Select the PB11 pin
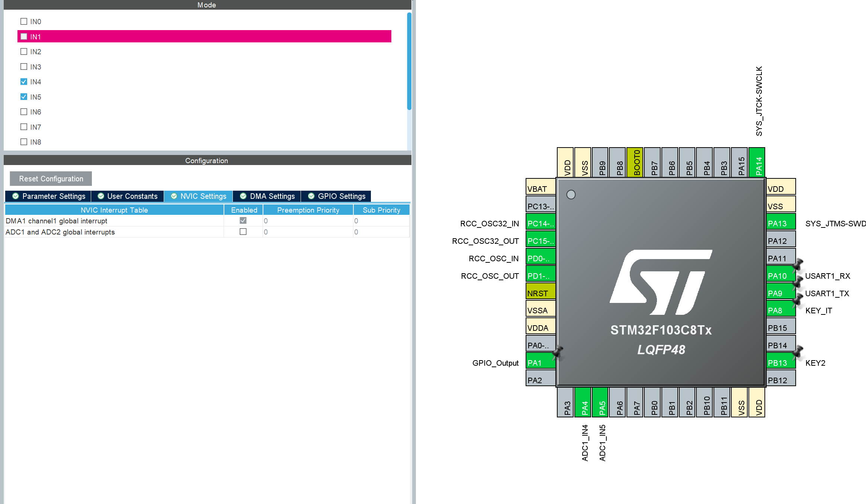The height and width of the screenshot is (504, 866). coord(722,402)
